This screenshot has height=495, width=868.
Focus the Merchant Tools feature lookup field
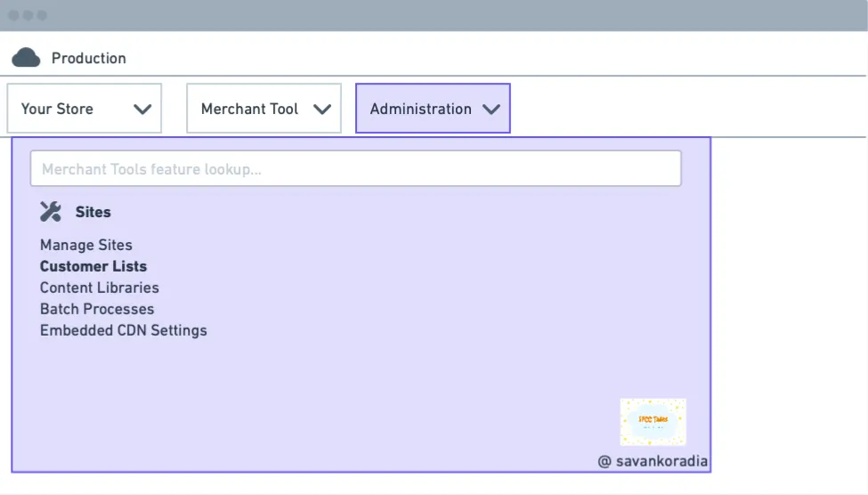pos(356,168)
